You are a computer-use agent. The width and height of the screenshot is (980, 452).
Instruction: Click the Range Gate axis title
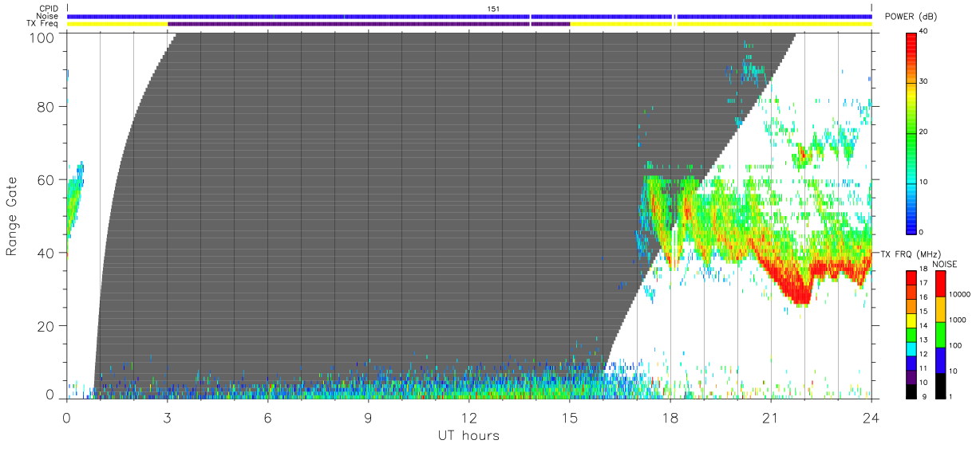(12, 216)
